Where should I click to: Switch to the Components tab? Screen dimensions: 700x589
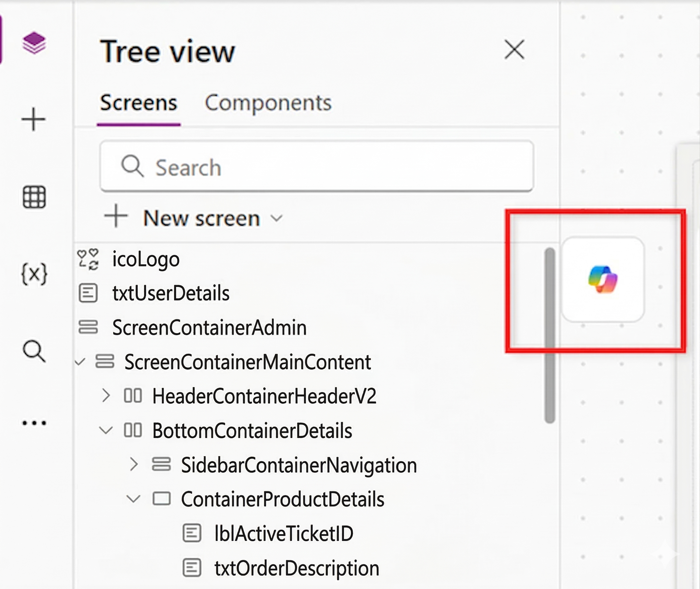(x=268, y=103)
